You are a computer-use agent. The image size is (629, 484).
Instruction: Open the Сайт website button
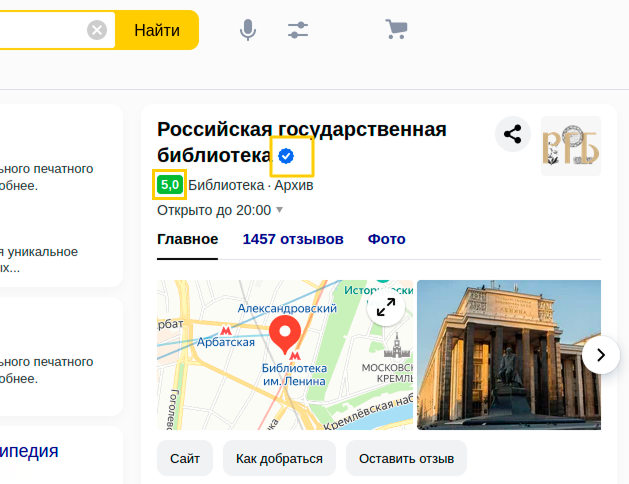185,459
